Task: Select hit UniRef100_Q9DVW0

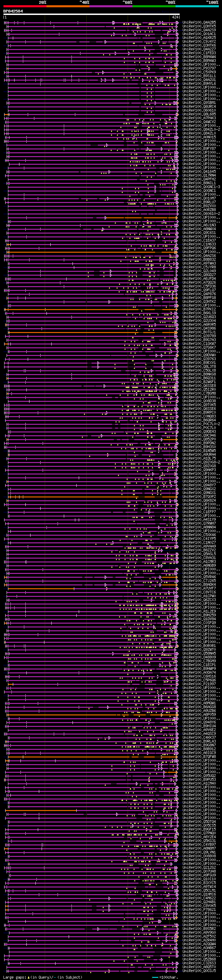Action: (199, 355)
